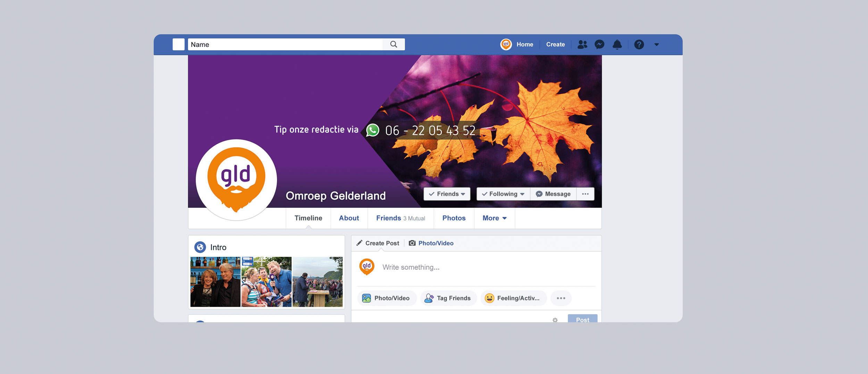The image size is (868, 374).
Task: Open notifications bell icon
Action: [x=617, y=44]
